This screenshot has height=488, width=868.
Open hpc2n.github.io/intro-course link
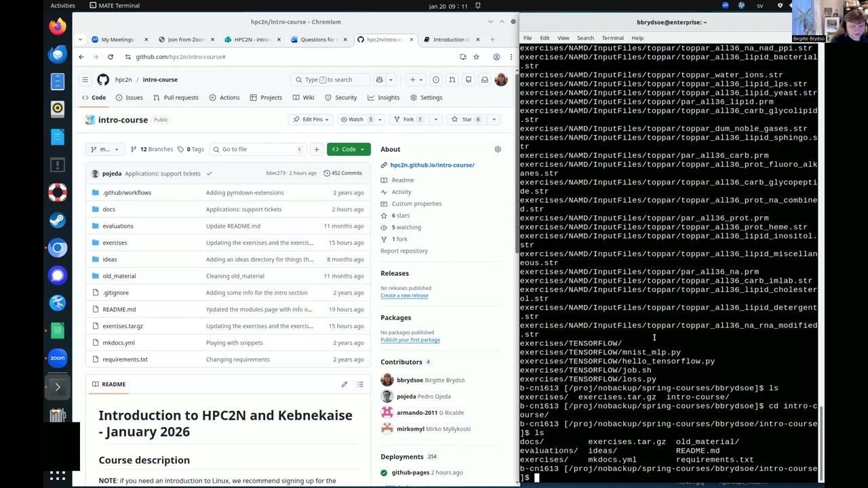click(x=432, y=165)
